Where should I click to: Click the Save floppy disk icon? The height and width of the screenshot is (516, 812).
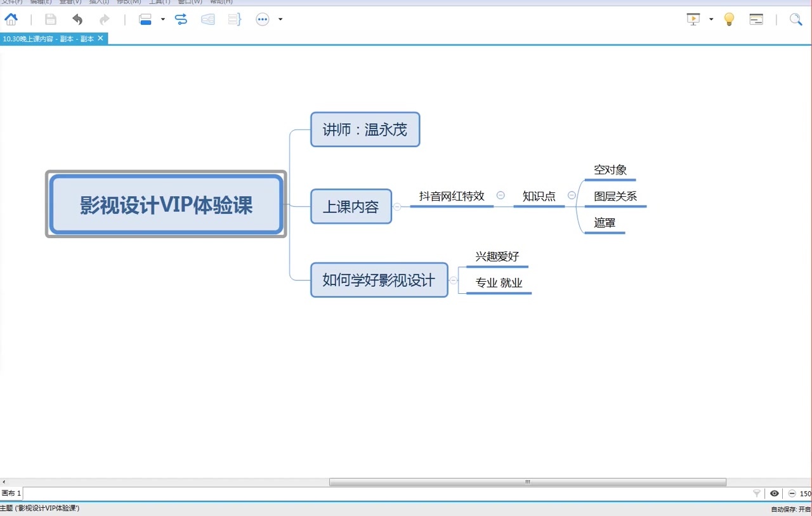[x=50, y=19]
